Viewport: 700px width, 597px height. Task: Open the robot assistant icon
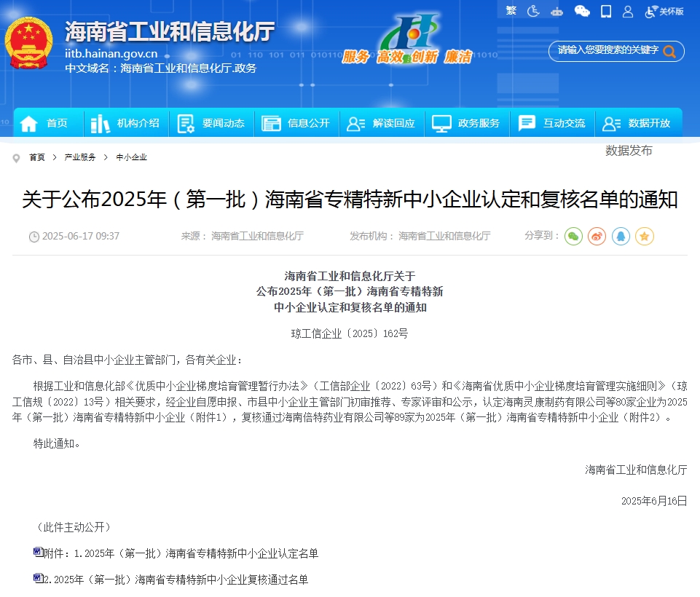click(557, 11)
